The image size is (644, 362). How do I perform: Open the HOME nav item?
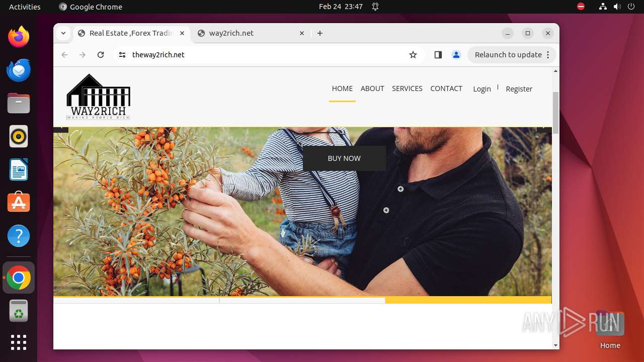(342, 88)
